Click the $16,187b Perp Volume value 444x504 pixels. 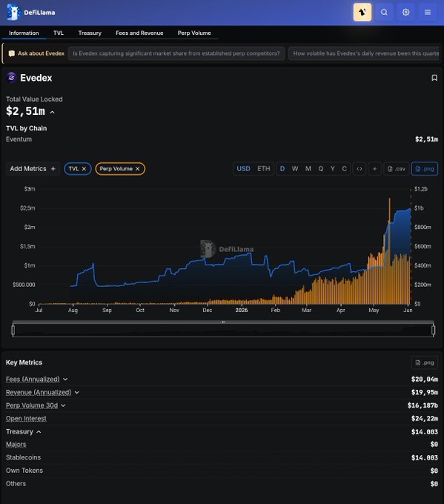pyautogui.click(x=423, y=405)
